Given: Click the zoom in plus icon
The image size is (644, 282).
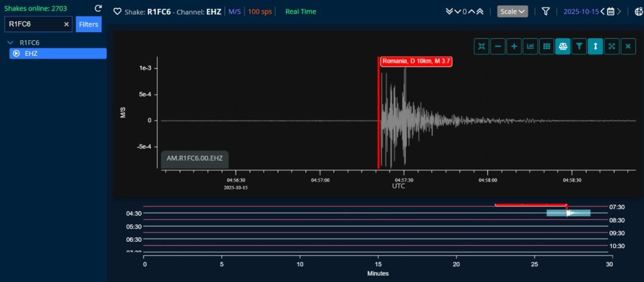Looking at the screenshot, I should click(x=514, y=46).
